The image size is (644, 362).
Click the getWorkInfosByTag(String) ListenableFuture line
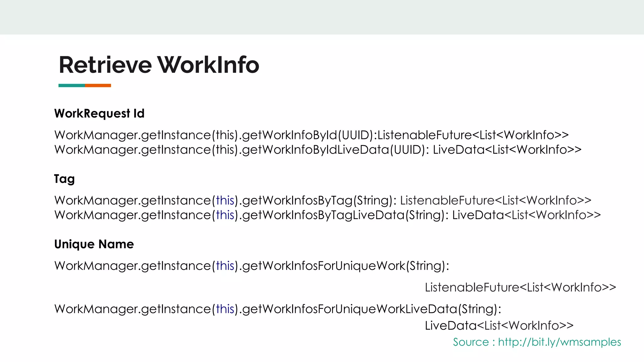(x=323, y=201)
